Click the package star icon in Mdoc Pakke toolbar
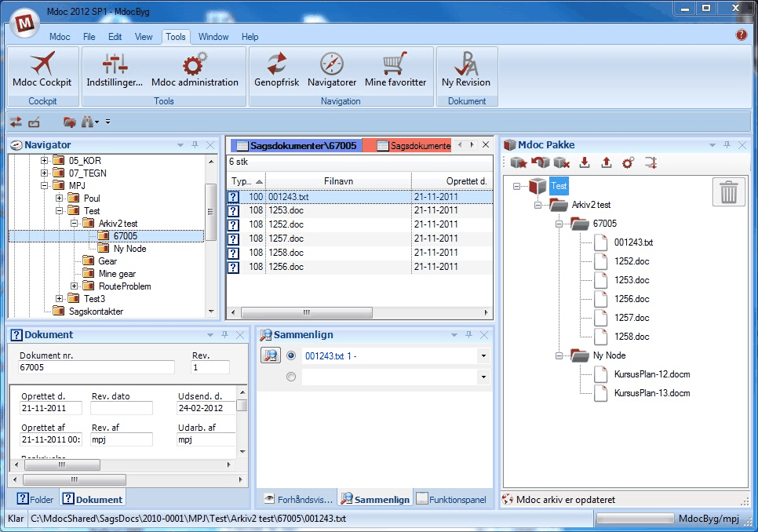Viewport: 758px width, 532px height. pos(518,163)
